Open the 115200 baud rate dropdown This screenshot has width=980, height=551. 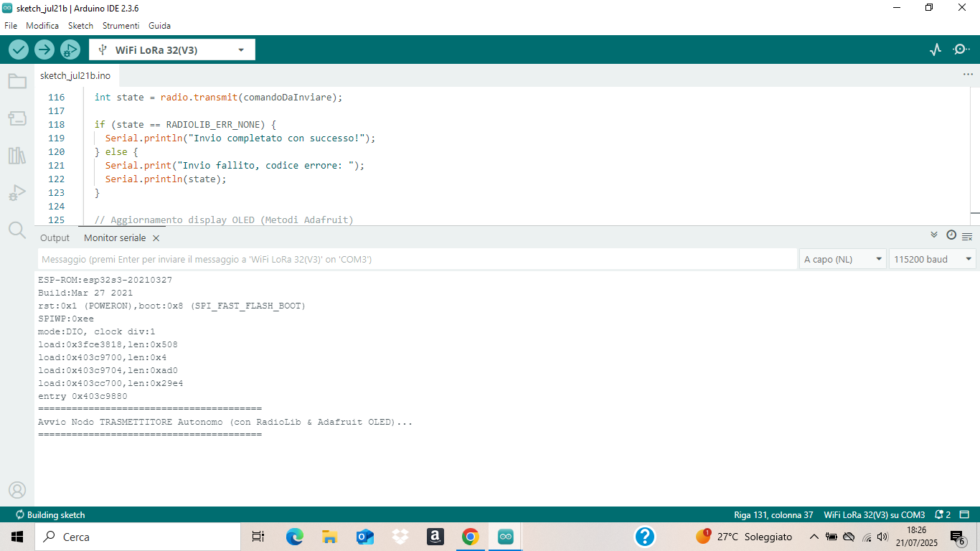[933, 259]
